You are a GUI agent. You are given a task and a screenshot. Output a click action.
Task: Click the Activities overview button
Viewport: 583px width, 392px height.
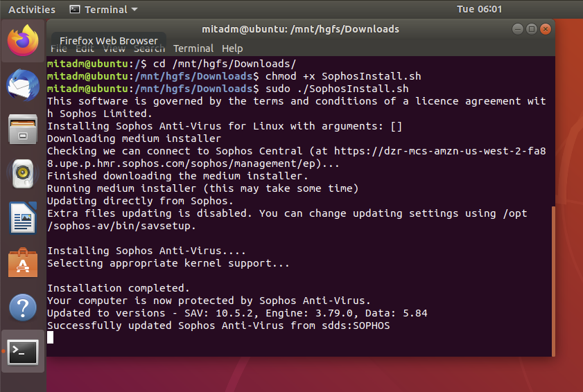tap(32, 9)
